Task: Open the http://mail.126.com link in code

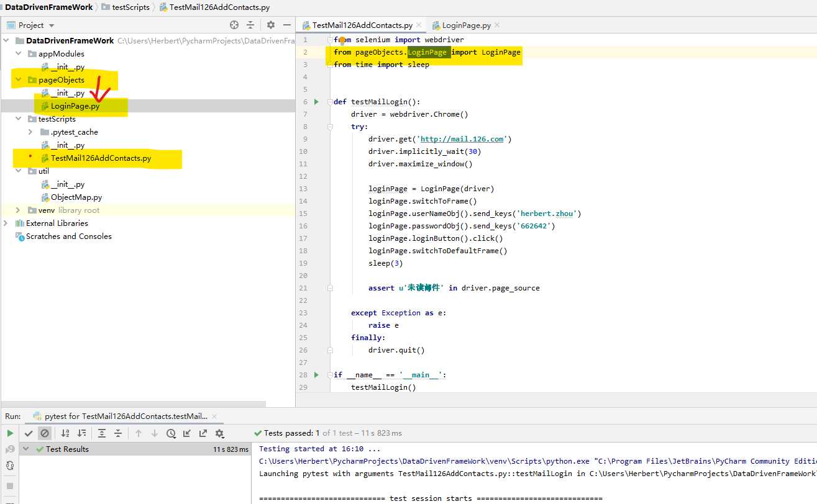Action: pyautogui.click(x=462, y=139)
